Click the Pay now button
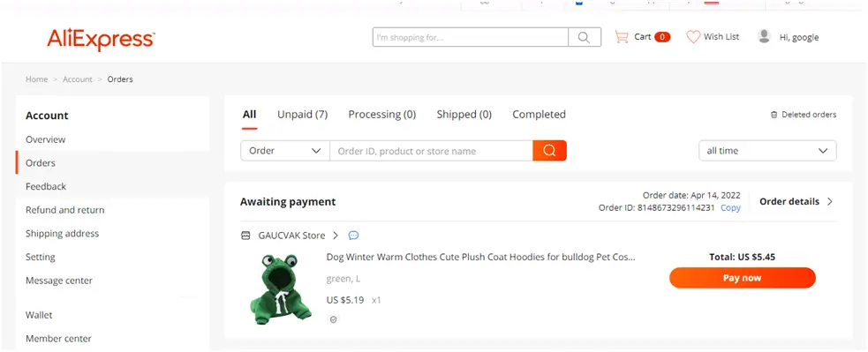This screenshot has width=868, height=352. [x=742, y=278]
